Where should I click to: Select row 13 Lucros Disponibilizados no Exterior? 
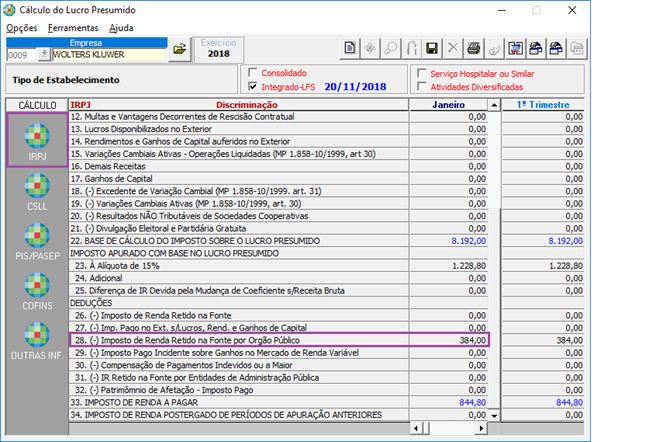[x=239, y=129]
